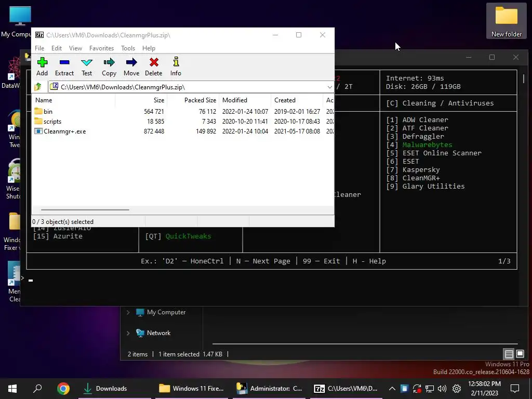Open the File menu in 7-Zip
The image size is (532, 399).
(39, 48)
